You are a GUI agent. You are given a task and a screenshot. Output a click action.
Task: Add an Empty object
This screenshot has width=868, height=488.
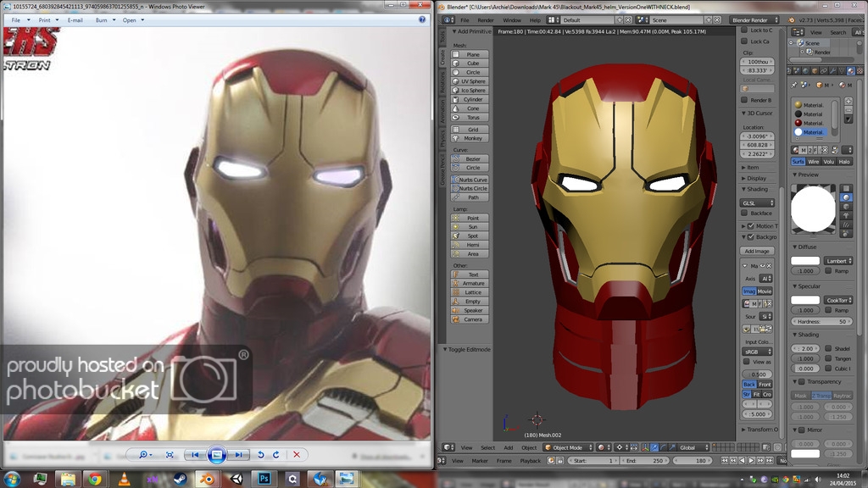pos(470,302)
